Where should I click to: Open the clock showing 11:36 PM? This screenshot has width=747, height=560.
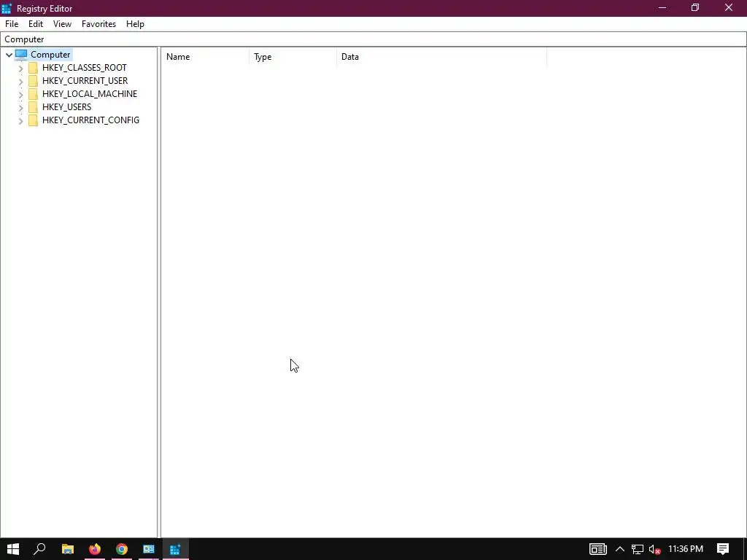[x=686, y=549]
